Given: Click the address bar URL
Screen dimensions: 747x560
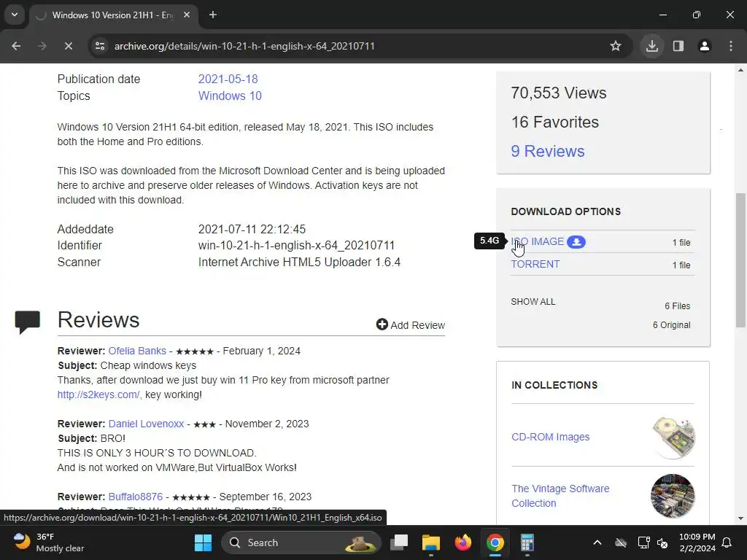Looking at the screenshot, I should (x=244, y=46).
